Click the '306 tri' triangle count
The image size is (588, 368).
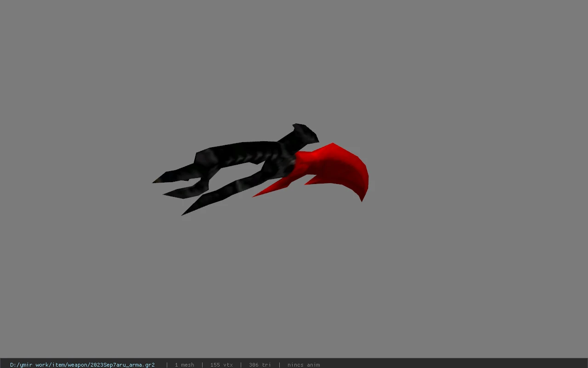pos(260,365)
